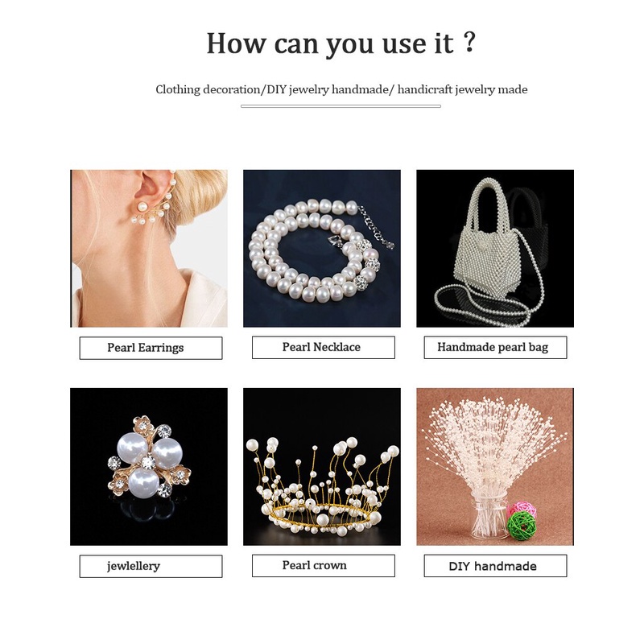Open the pearl earrings photo
Image resolution: width=644 pixels, height=644 pixels.
[x=149, y=249]
